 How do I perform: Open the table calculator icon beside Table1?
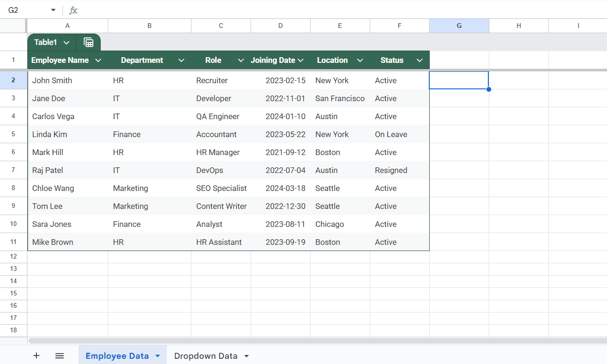tap(88, 43)
